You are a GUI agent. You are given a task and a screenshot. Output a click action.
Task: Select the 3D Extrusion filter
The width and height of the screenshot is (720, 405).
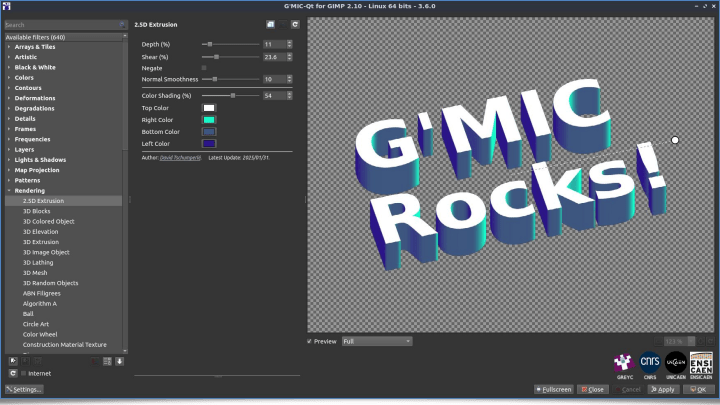coord(41,242)
